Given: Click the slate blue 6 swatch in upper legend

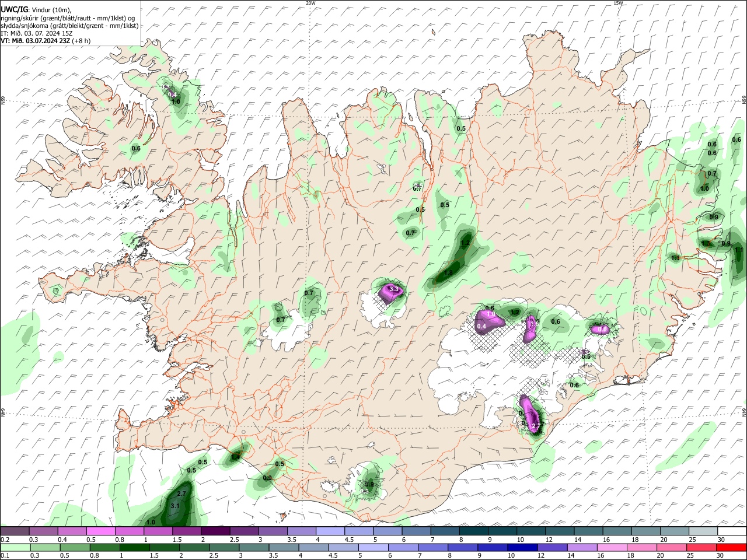Looking at the screenshot, I should [x=416, y=531].
